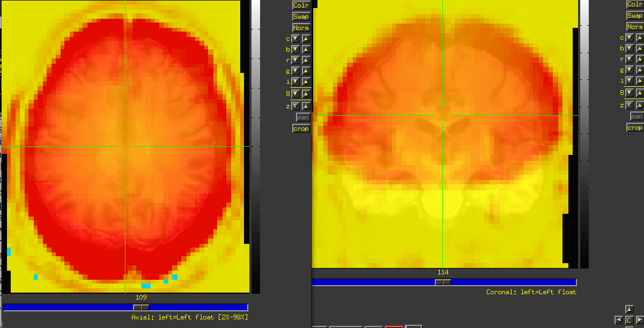
Task: Click 'Axial: left=Left float [2%-98%]' label
Action: pyautogui.click(x=189, y=317)
